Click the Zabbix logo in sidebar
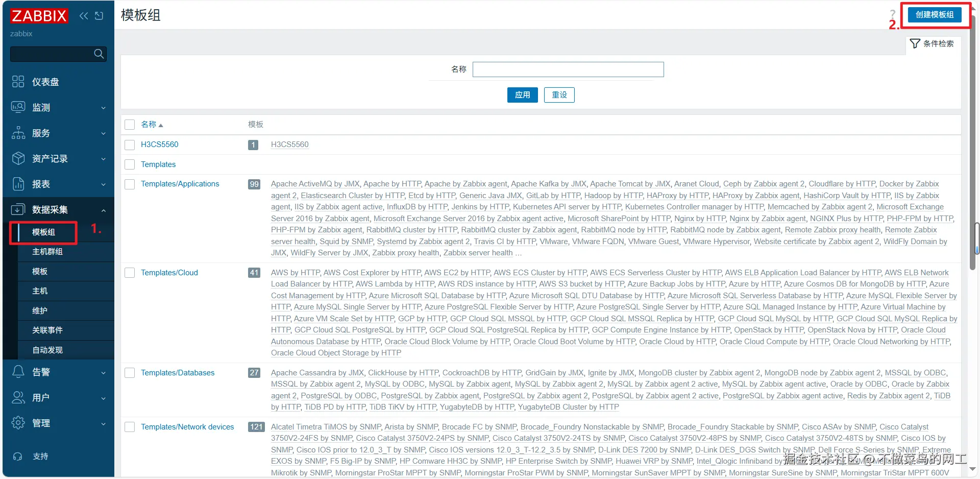980x479 pixels. tap(39, 16)
